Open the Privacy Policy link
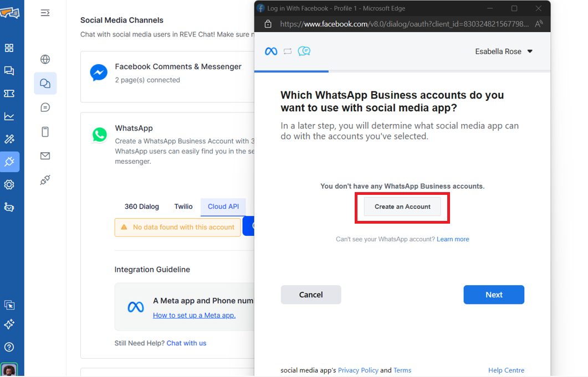 coord(358,370)
